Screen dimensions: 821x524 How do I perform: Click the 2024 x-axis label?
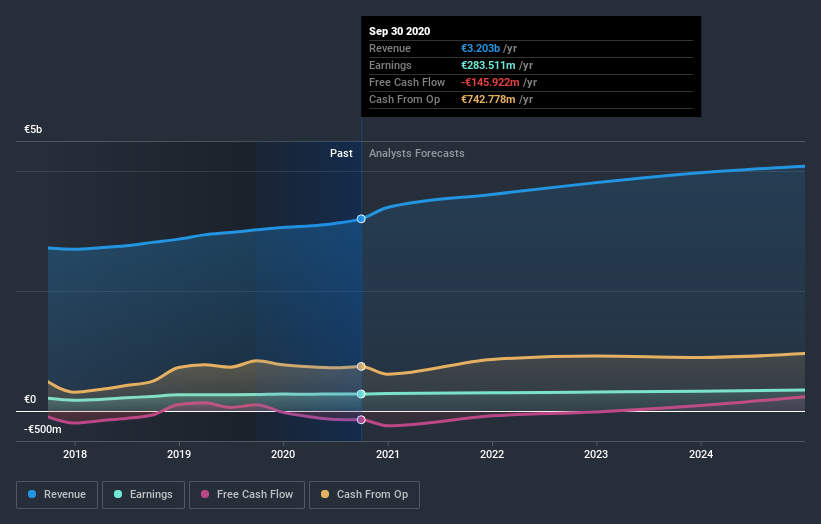pyautogui.click(x=701, y=454)
